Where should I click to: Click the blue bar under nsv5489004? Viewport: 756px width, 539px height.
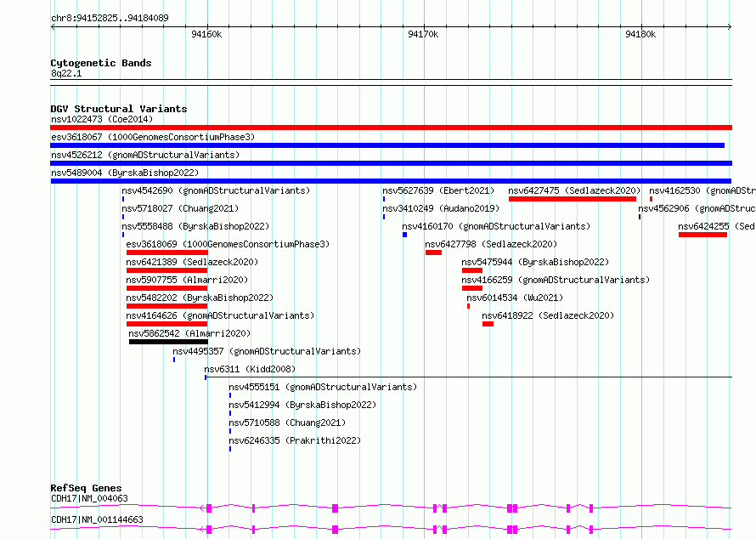(x=391, y=181)
